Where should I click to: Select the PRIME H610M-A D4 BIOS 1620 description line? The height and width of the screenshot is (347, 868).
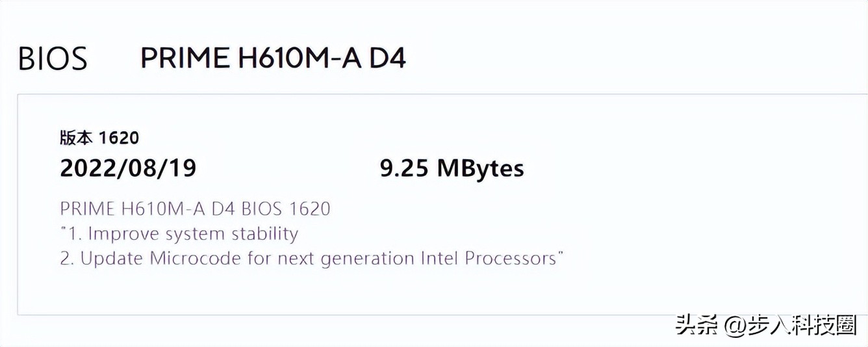[x=195, y=209]
